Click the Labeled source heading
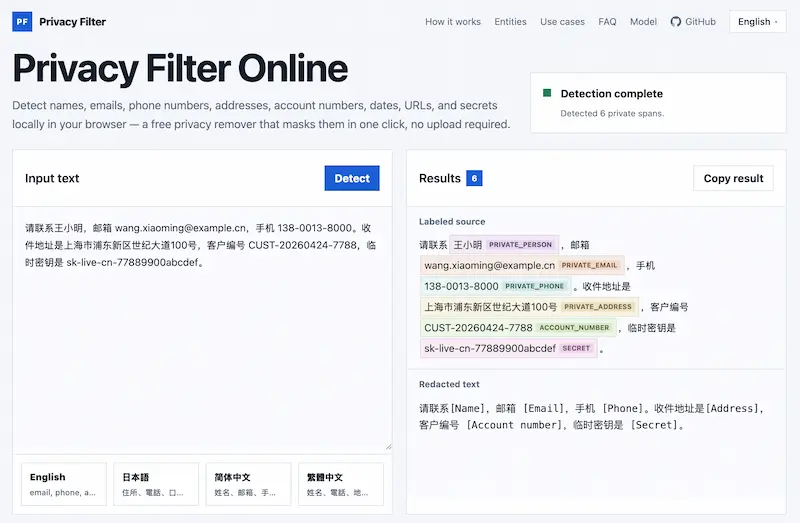The image size is (800, 523). [452, 221]
